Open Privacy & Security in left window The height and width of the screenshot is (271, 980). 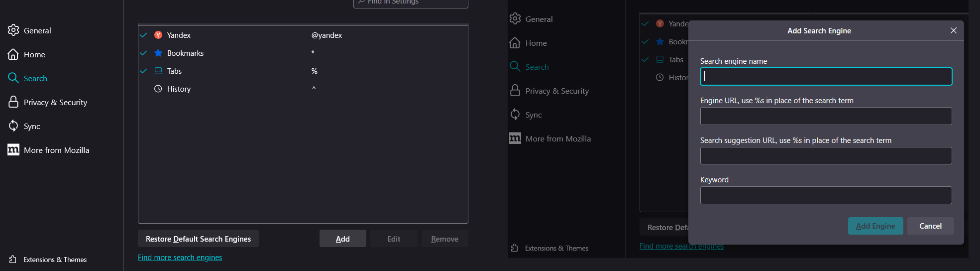click(55, 102)
